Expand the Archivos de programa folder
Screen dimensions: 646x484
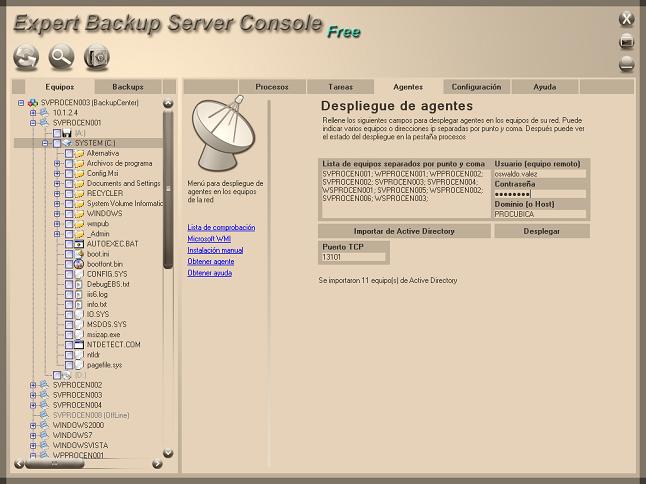(x=57, y=164)
